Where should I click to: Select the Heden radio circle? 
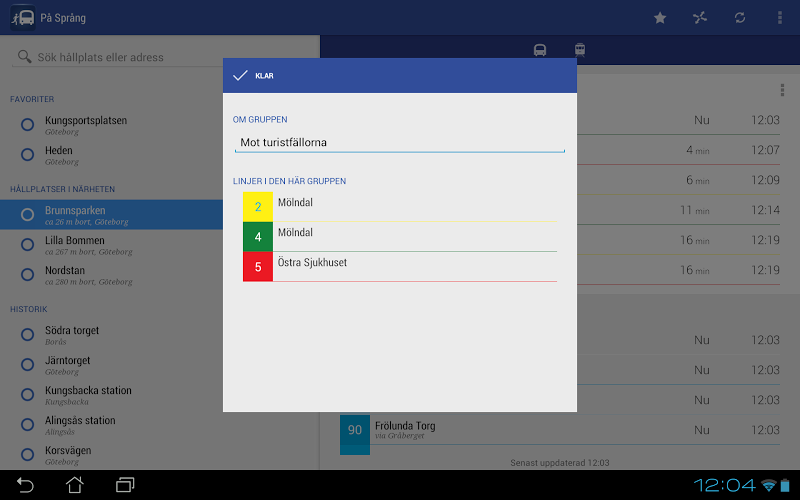pos(28,155)
